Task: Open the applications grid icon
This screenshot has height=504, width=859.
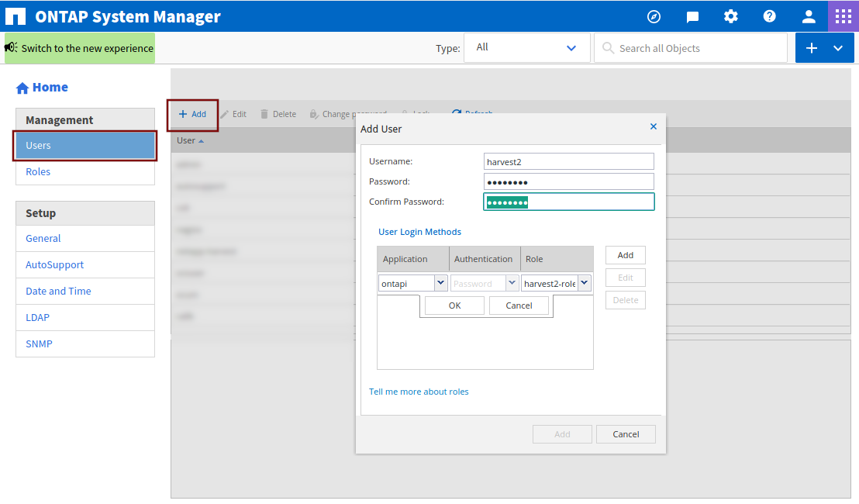Action: pyautogui.click(x=843, y=16)
